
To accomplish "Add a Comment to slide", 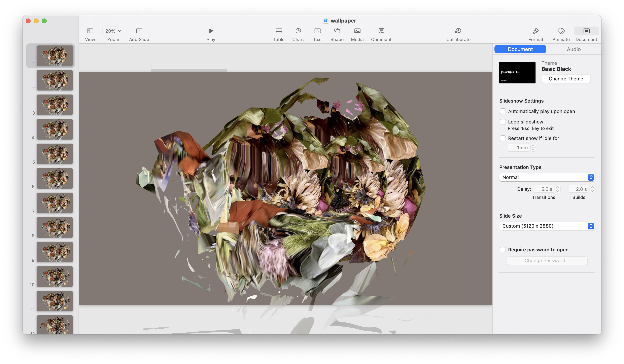I will [x=381, y=31].
